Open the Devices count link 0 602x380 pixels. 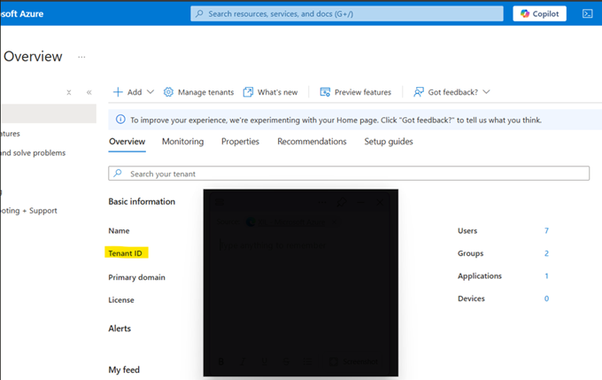[546, 299]
